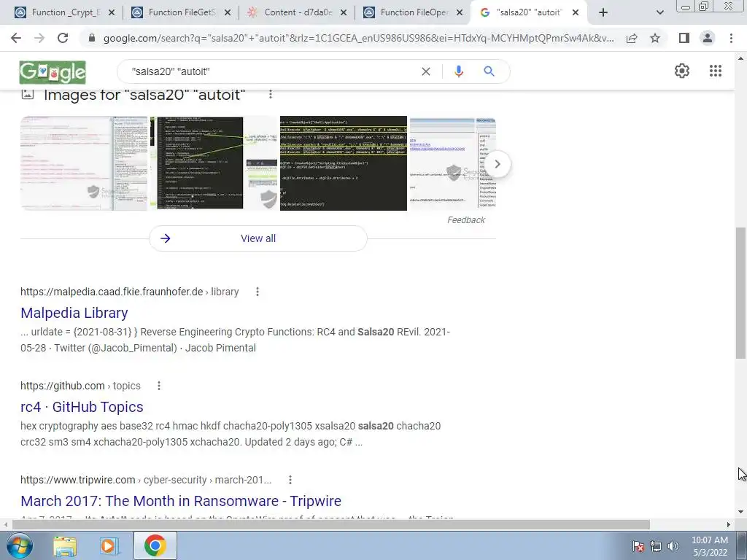Open the third Shell.Application code thumbnail
This screenshot has height=560, width=747.
click(344, 163)
